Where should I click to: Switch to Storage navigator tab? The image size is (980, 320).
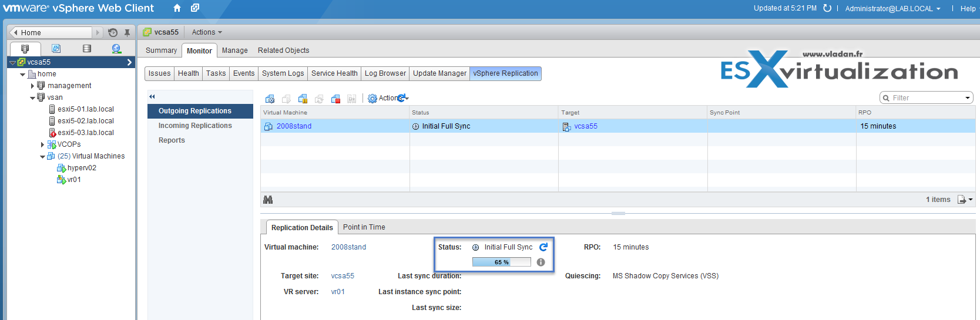(87, 49)
